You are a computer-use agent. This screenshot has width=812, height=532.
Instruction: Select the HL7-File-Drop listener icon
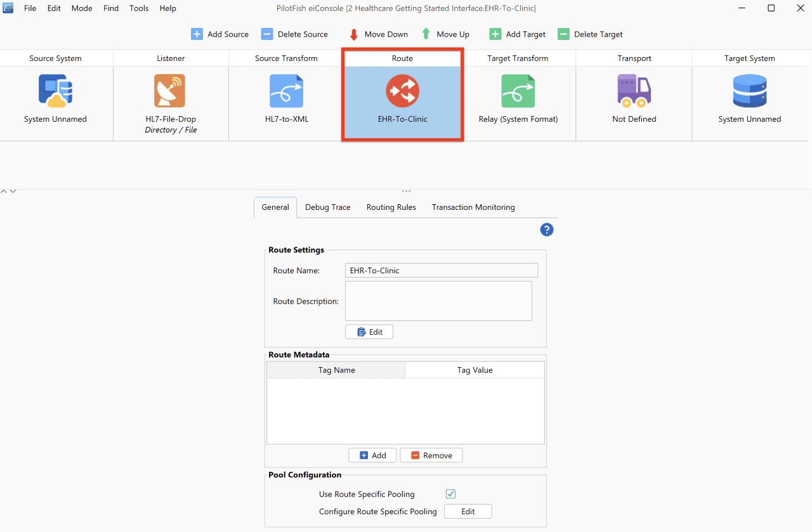click(x=170, y=91)
